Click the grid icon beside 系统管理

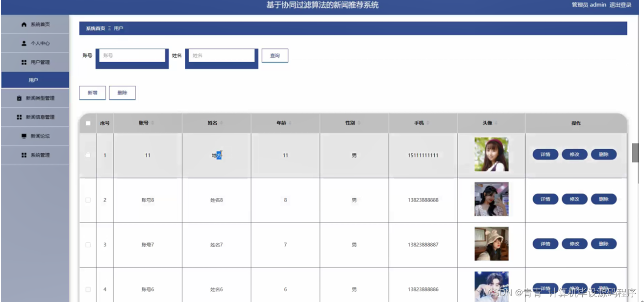point(24,155)
